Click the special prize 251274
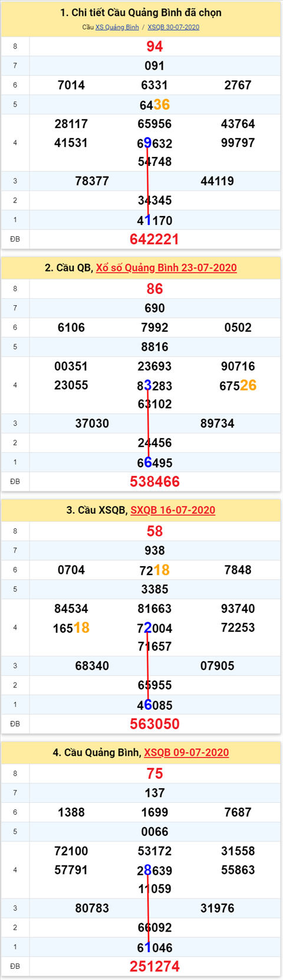The image size is (283, 980). pyautogui.click(x=154, y=966)
